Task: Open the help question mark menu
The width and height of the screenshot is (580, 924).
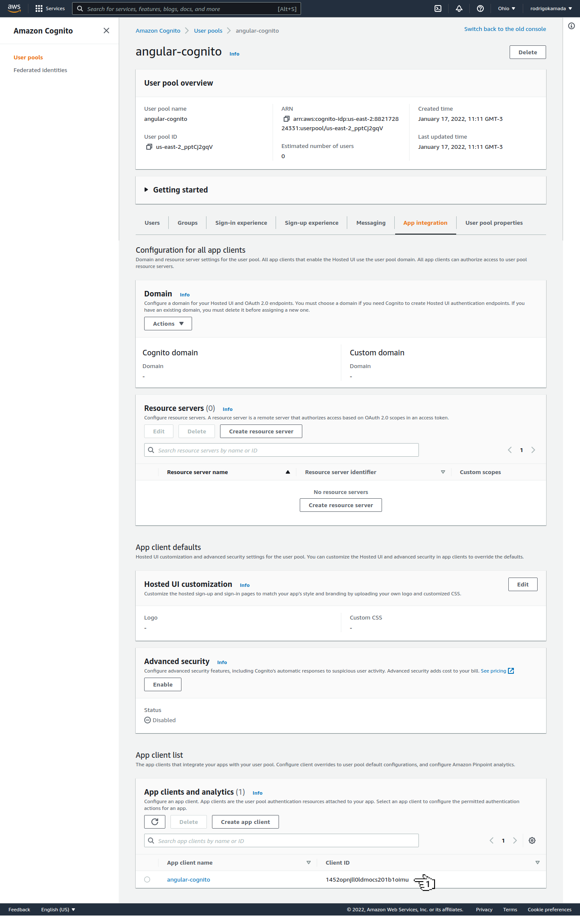Action: click(480, 8)
